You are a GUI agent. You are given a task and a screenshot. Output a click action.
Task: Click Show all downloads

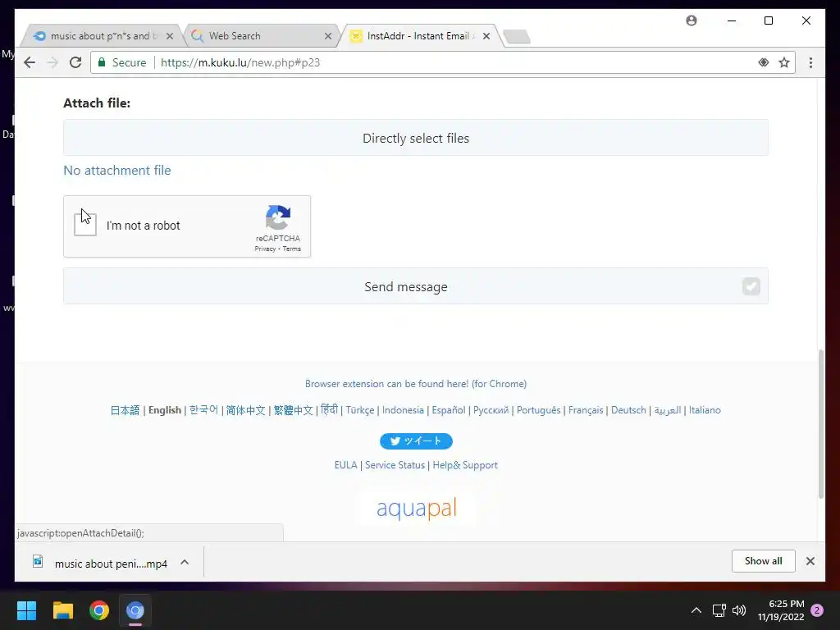[764, 561]
